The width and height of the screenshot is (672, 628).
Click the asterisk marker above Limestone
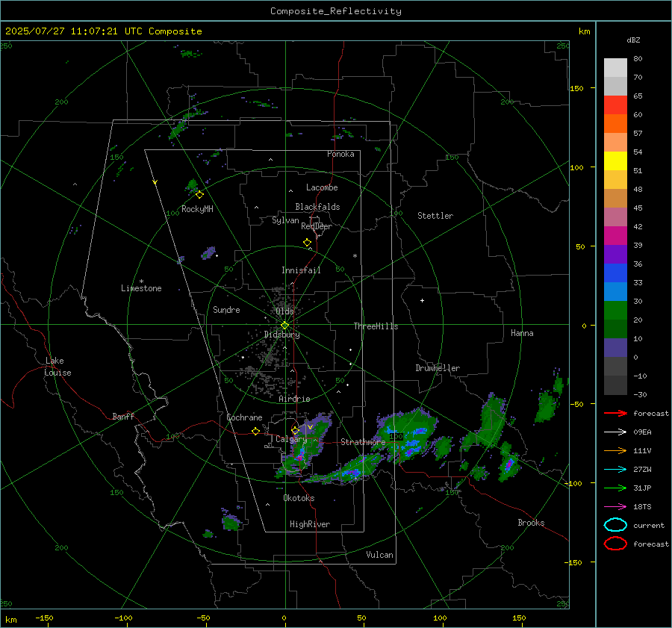point(141,282)
